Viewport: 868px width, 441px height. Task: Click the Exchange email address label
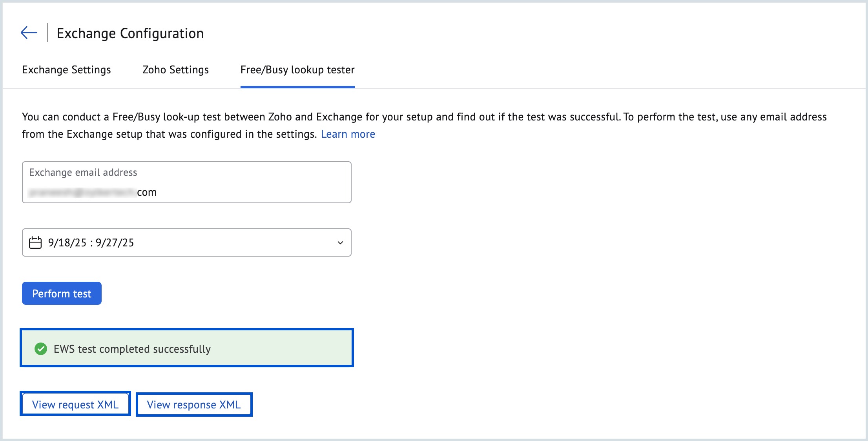click(83, 173)
